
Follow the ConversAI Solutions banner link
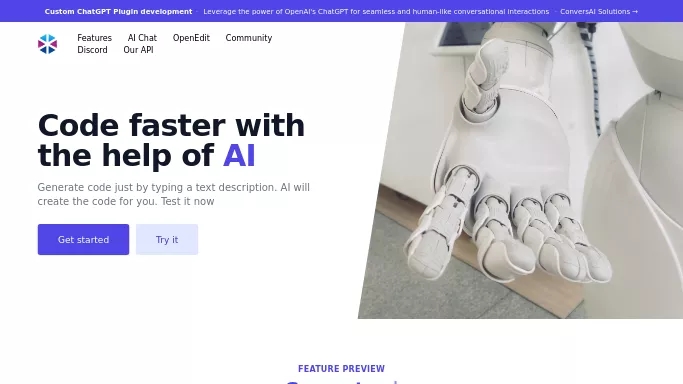coord(599,11)
